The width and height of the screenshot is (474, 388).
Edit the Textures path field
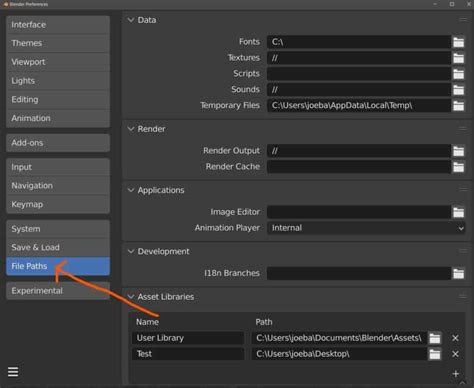coord(359,58)
